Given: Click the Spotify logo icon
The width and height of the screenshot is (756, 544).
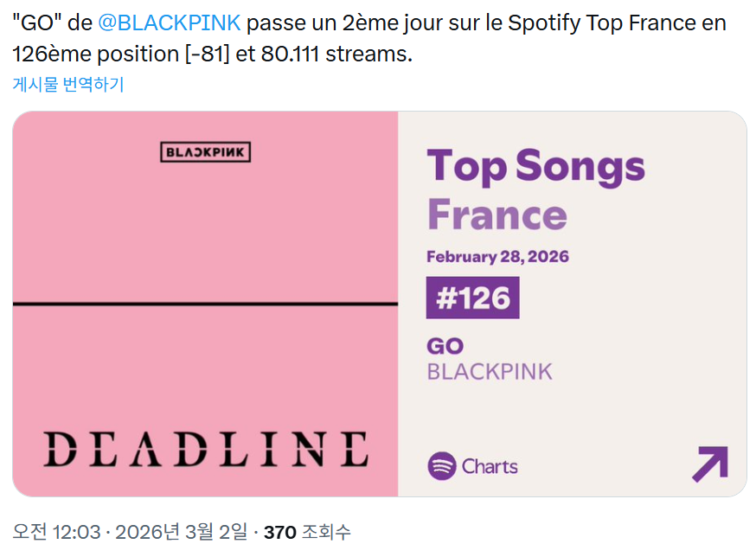Looking at the screenshot, I should [441, 466].
